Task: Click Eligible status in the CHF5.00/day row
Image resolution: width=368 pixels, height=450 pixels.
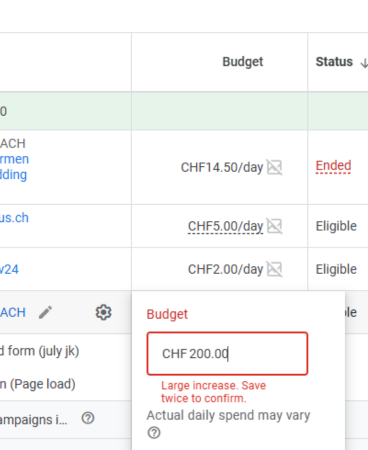Action: (x=336, y=226)
